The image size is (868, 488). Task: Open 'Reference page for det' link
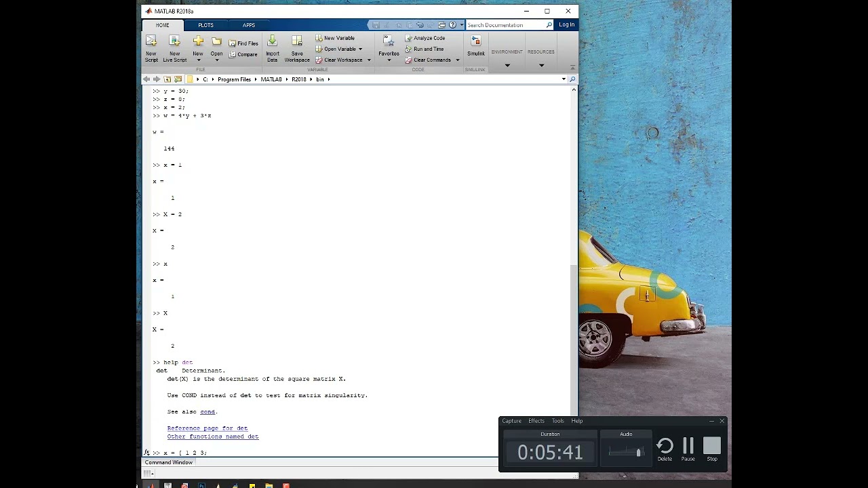208,428
